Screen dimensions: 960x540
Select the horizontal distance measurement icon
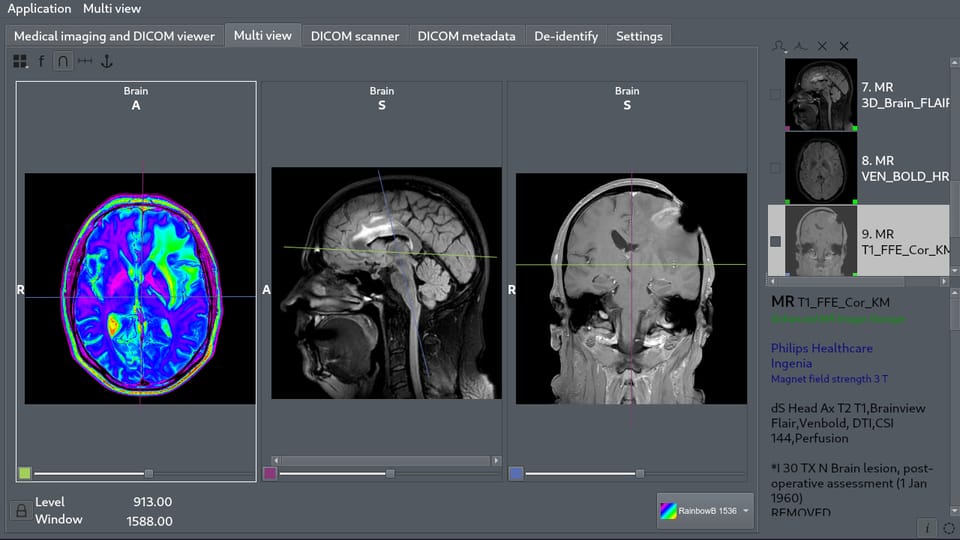pos(85,61)
